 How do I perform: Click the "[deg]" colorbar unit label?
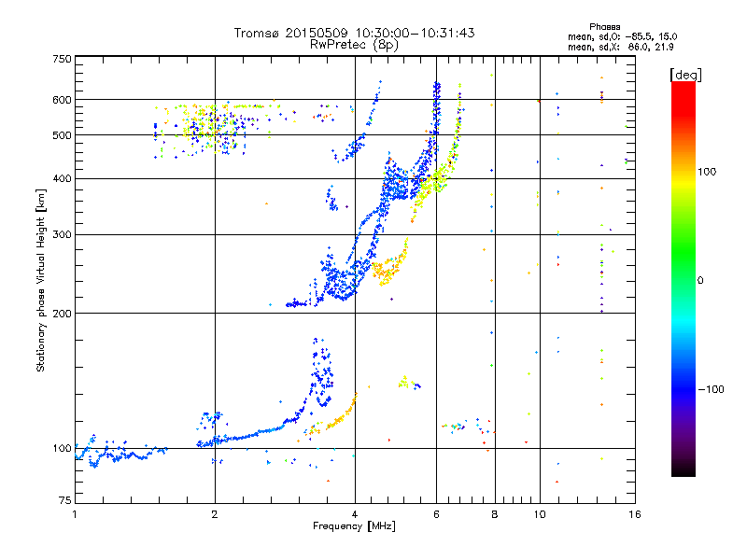pyautogui.click(x=685, y=75)
